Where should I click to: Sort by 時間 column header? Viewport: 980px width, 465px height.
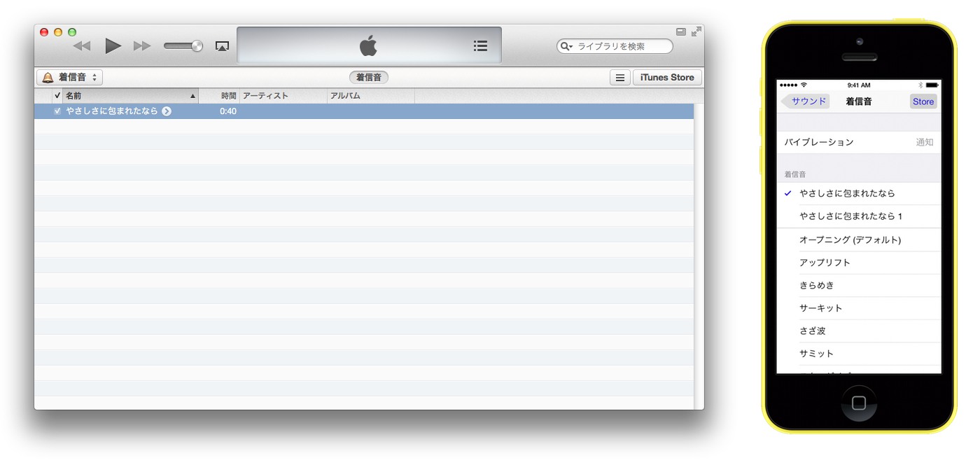click(219, 96)
